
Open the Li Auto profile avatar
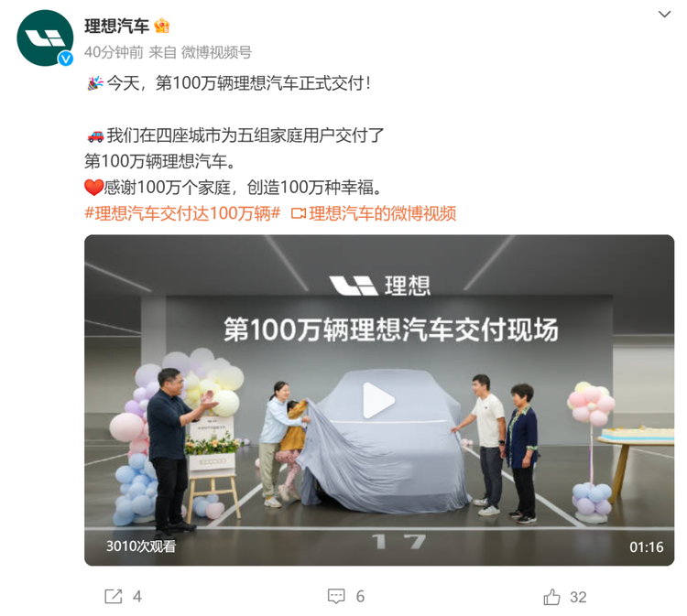45,38
